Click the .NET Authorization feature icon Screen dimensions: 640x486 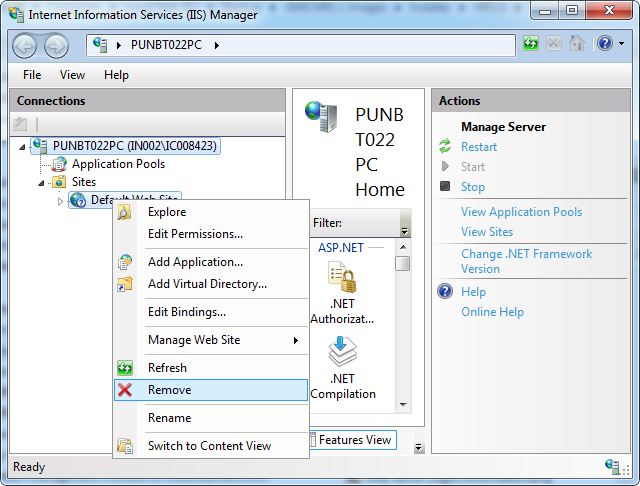coord(342,280)
